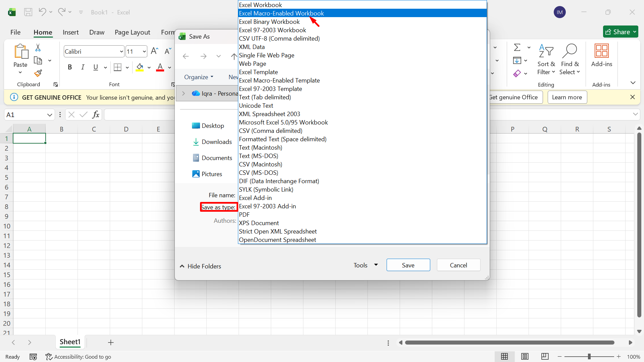The width and height of the screenshot is (644, 362).
Task: Click the Sheet1 tab
Action: [70, 342]
